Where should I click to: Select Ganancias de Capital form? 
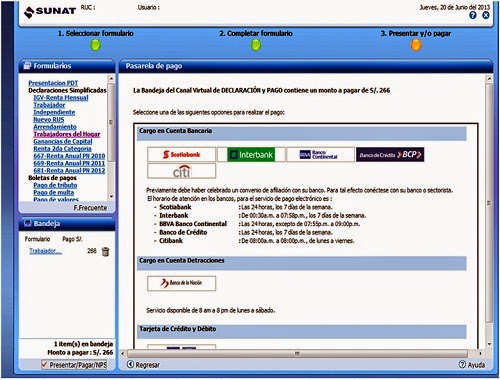pos(63,142)
